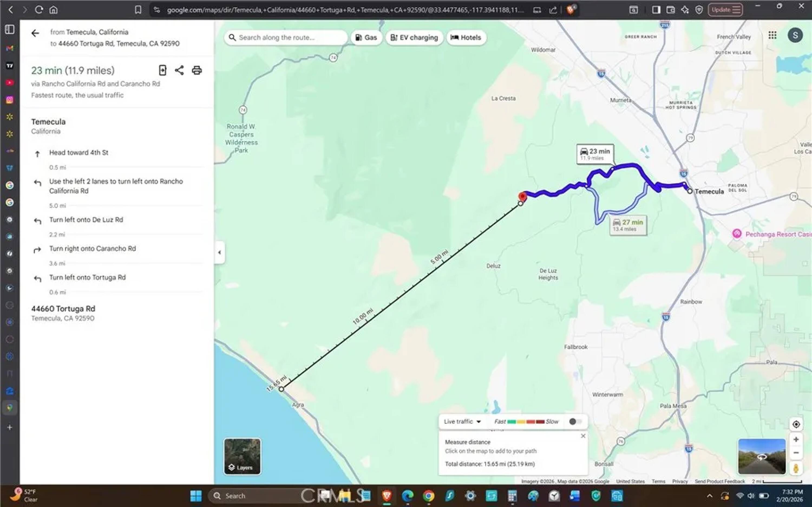812x507 pixels.
Task: Click the share directions icon
Action: pyautogui.click(x=179, y=70)
